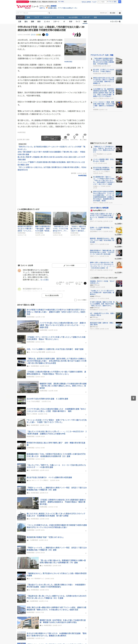Image resolution: width=138 pixels, height=644 pixels.
Task: Open the Yahoo! JAPAN News logo
Action: 27,7
